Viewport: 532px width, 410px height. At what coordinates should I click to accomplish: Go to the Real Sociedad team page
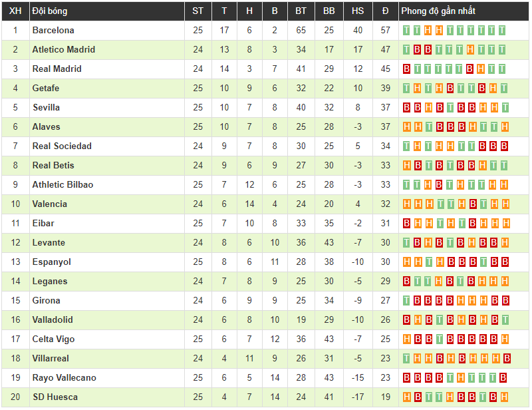coord(62,146)
